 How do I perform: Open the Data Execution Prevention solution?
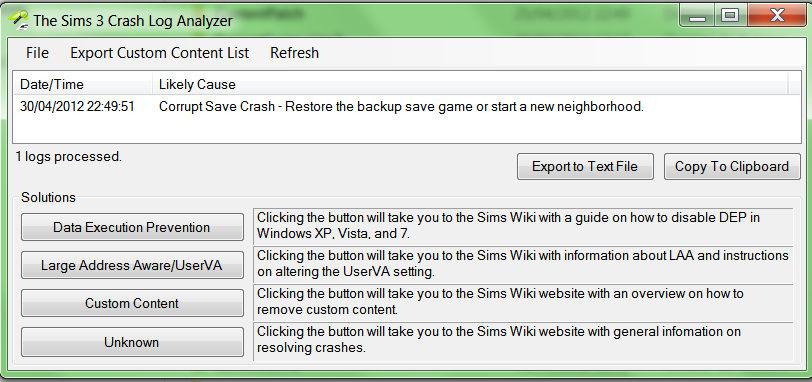pyautogui.click(x=132, y=227)
